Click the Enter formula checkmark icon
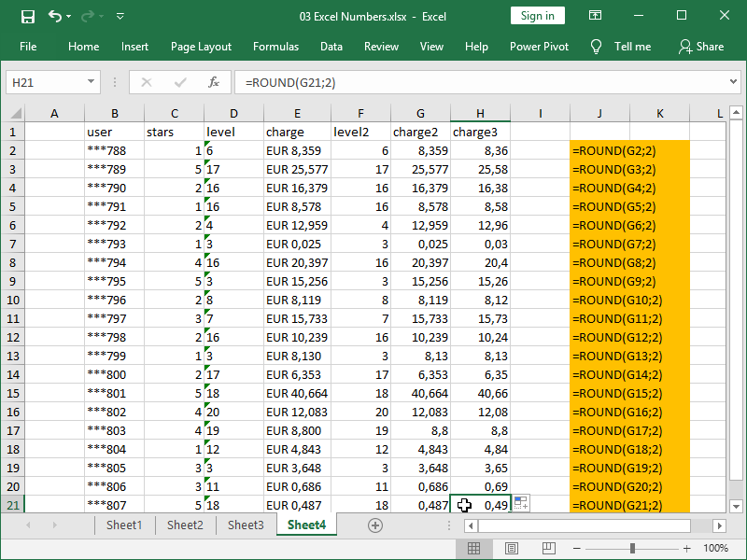Viewport: 747px width, 560px height. [x=180, y=82]
